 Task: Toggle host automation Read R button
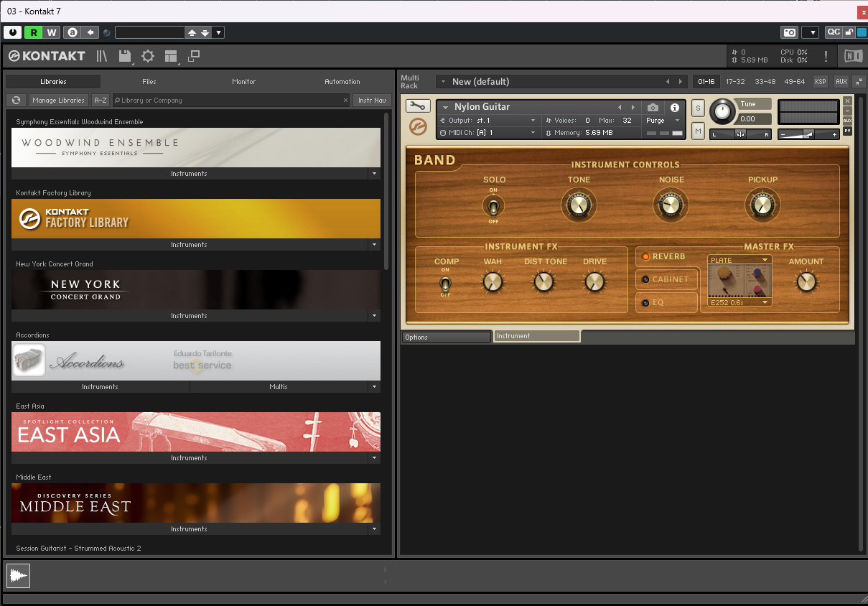click(33, 32)
